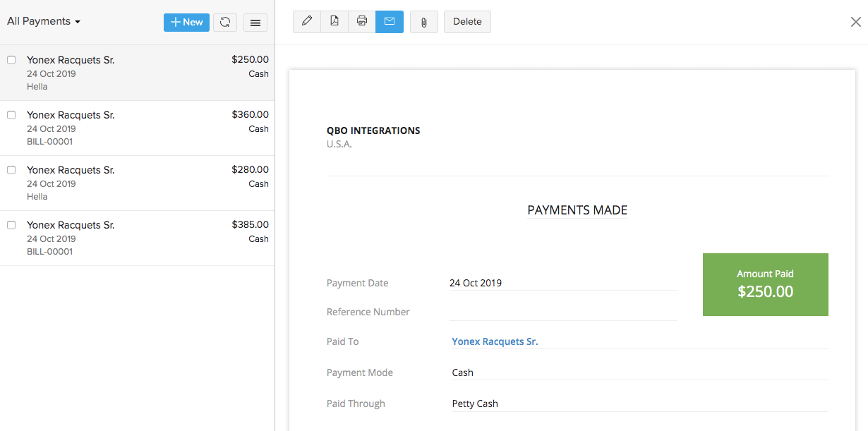The height and width of the screenshot is (431, 868).
Task: Open the paperclip attachments icon
Action: (423, 21)
